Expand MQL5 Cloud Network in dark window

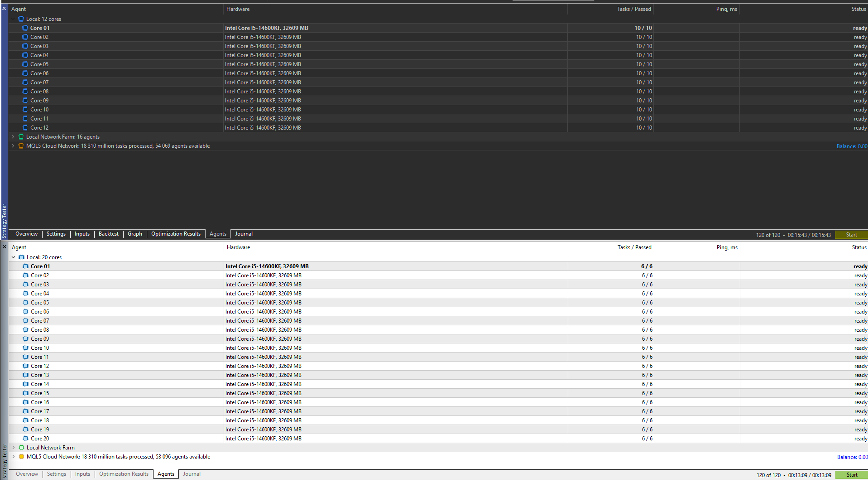pyautogui.click(x=13, y=146)
